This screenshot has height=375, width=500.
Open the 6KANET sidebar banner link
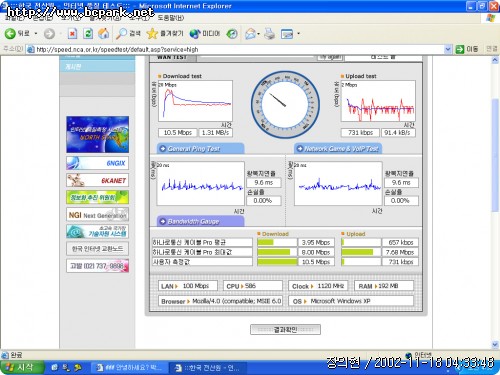(97, 180)
